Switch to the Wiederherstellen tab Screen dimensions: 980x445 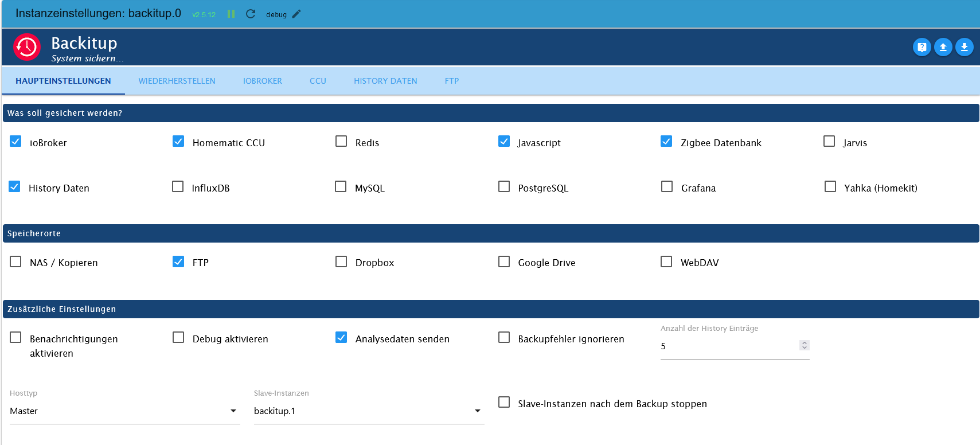tap(177, 81)
